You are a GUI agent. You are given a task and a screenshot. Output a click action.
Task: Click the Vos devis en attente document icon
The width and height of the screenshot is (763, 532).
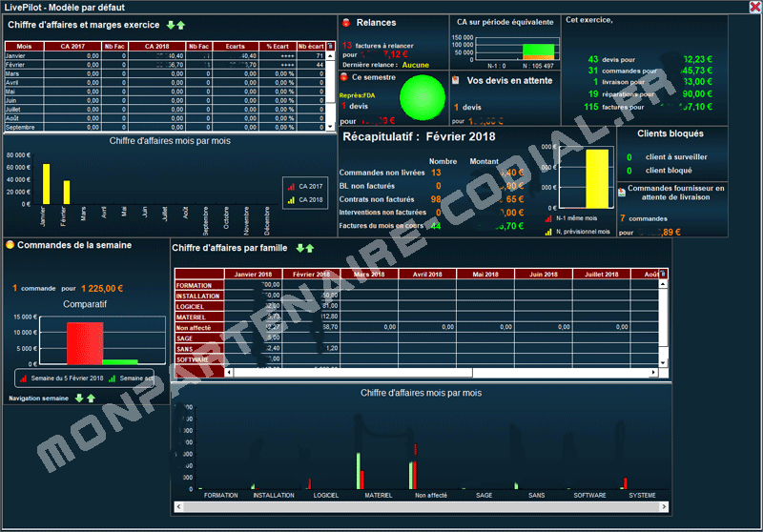(x=456, y=81)
